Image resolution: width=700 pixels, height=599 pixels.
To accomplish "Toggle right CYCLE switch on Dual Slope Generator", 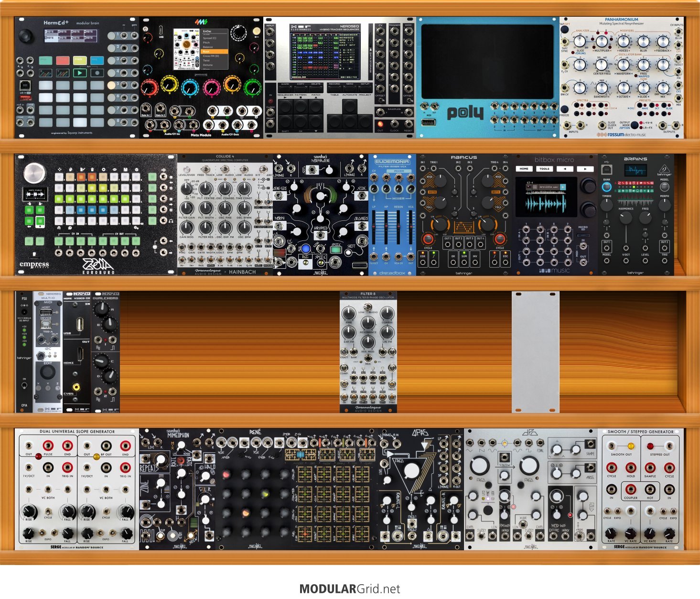I will tap(106, 510).
